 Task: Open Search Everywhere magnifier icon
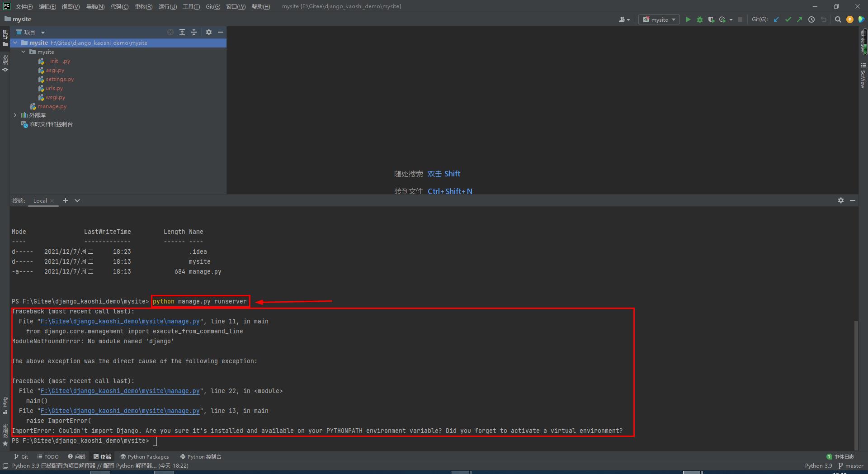pyautogui.click(x=838, y=19)
